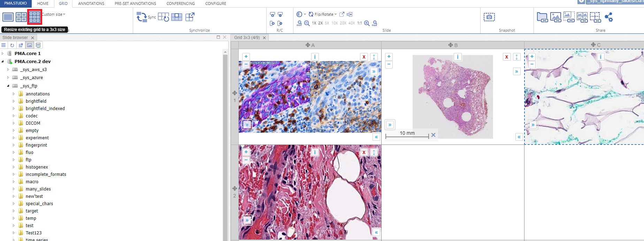
Task: Open the ANNOTATIONS ribbon tab
Action: pyautogui.click(x=91, y=3)
